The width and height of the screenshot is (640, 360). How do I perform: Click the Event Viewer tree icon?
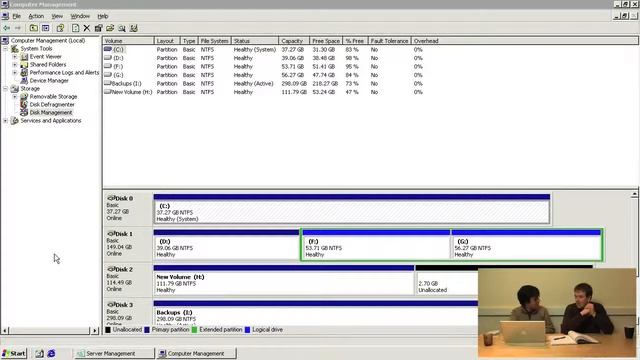tap(24, 57)
